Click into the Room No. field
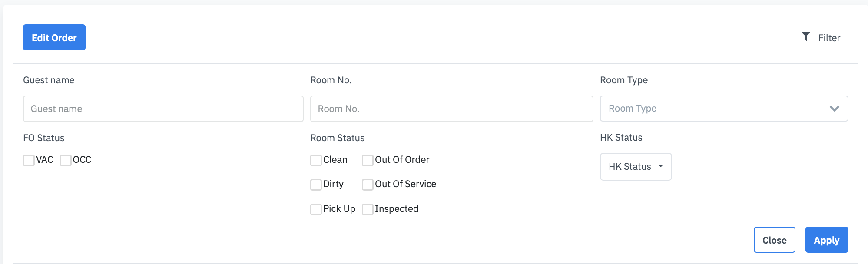The height and width of the screenshot is (264, 868). point(451,109)
